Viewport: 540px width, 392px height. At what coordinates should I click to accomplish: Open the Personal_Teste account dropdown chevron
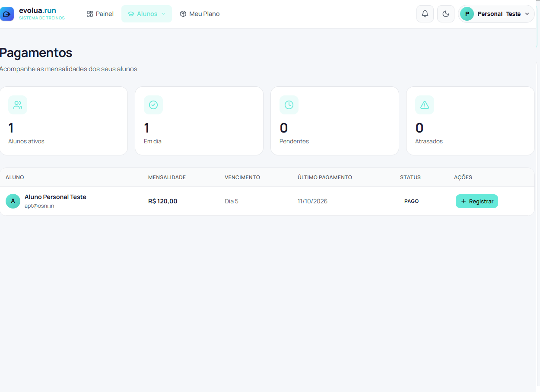[x=527, y=14]
